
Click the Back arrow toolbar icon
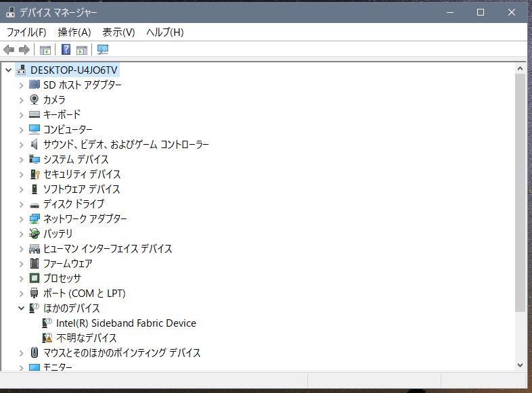tap(9, 50)
